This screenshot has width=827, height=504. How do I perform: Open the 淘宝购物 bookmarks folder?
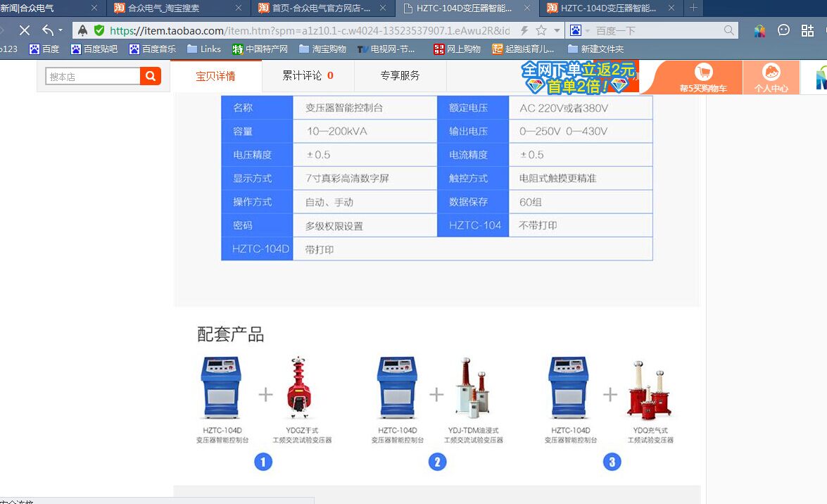pyautogui.click(x=322, y=49)
